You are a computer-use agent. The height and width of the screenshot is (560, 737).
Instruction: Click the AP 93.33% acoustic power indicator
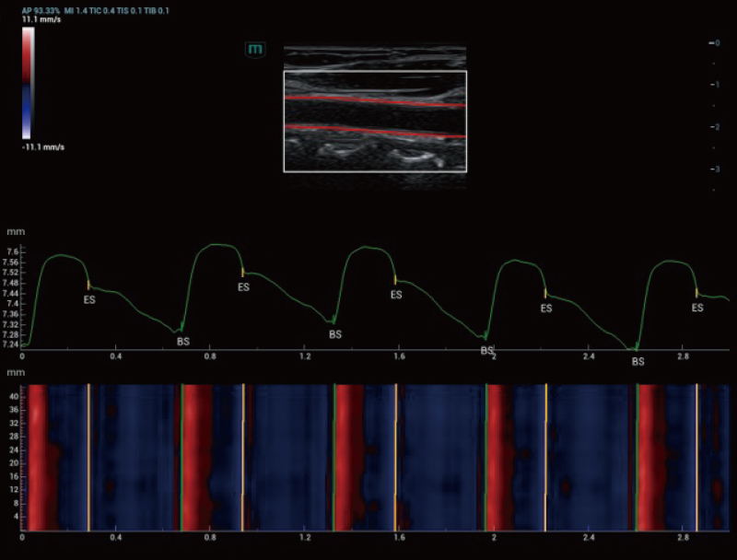[41, 11]
